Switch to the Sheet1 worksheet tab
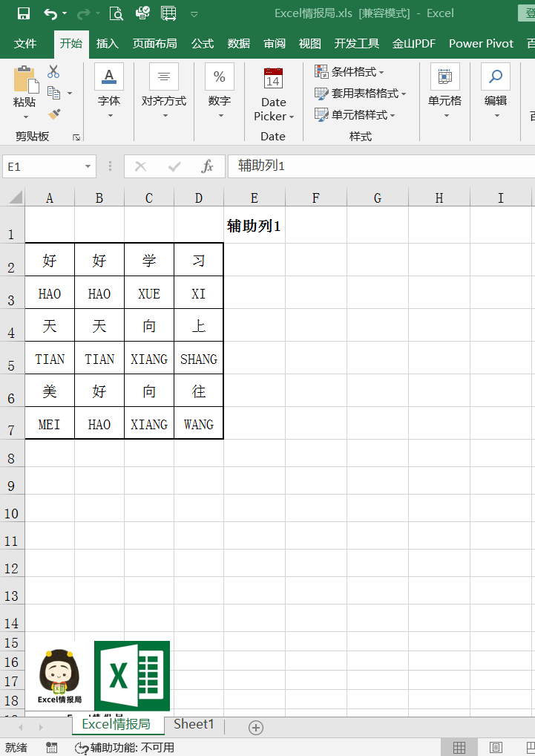Viewport: 535px width, 756px height. point(194,724)
